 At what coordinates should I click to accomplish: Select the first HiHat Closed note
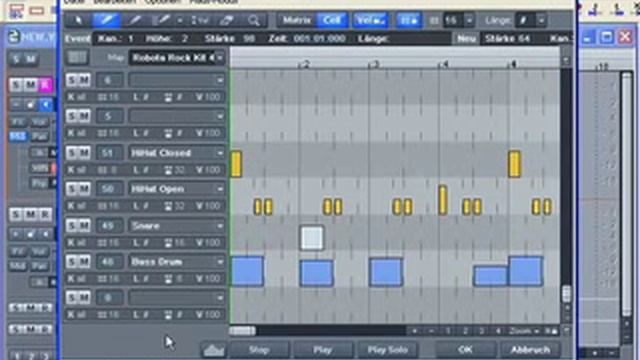[x=236, y=164]
